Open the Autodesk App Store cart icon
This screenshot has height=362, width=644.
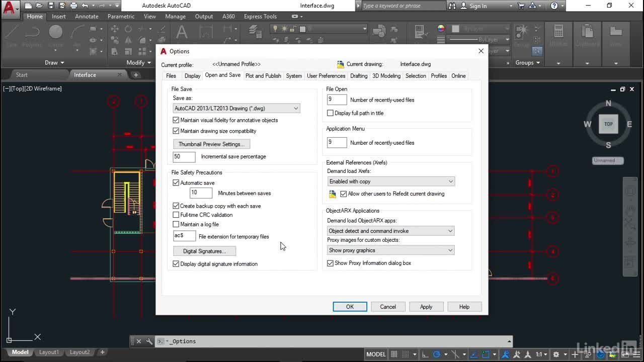point(521,6)
